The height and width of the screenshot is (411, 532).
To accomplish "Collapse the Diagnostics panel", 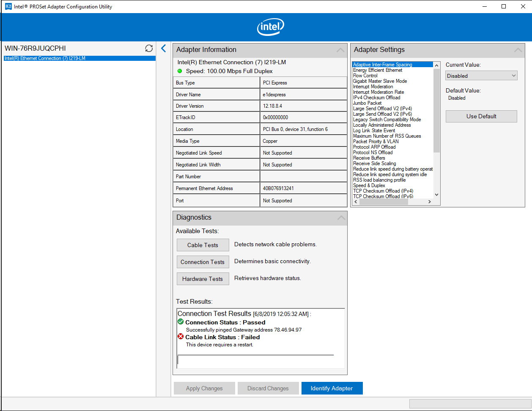I will click(340, 218).
